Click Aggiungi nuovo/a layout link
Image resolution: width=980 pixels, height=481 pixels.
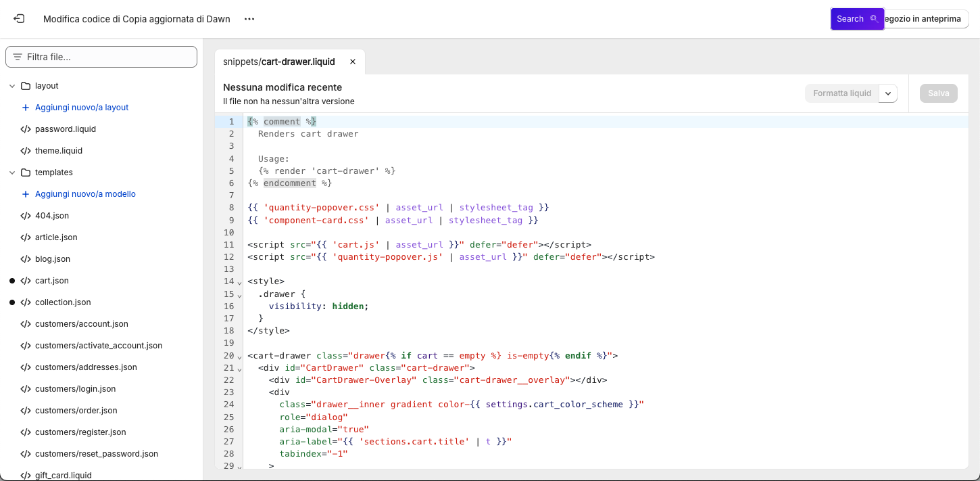coord(82,108)
